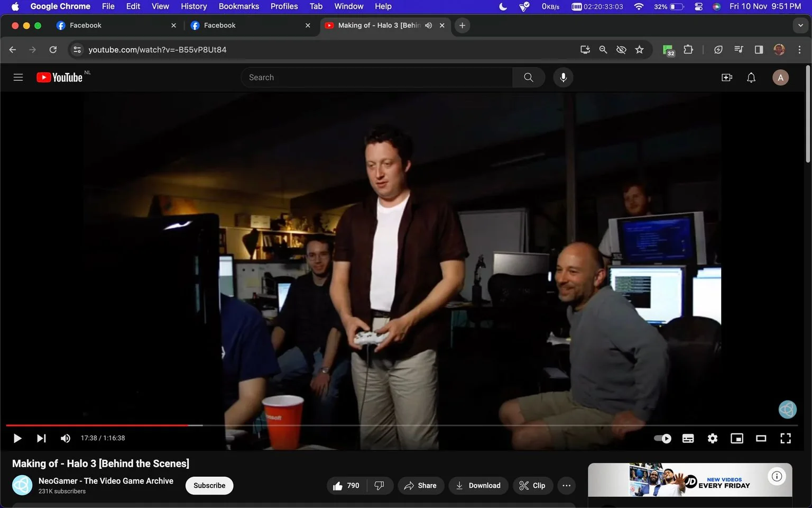This screenshot has width=812, height=508.
Task: View site information icon in address bar
Action: [77, 49]
